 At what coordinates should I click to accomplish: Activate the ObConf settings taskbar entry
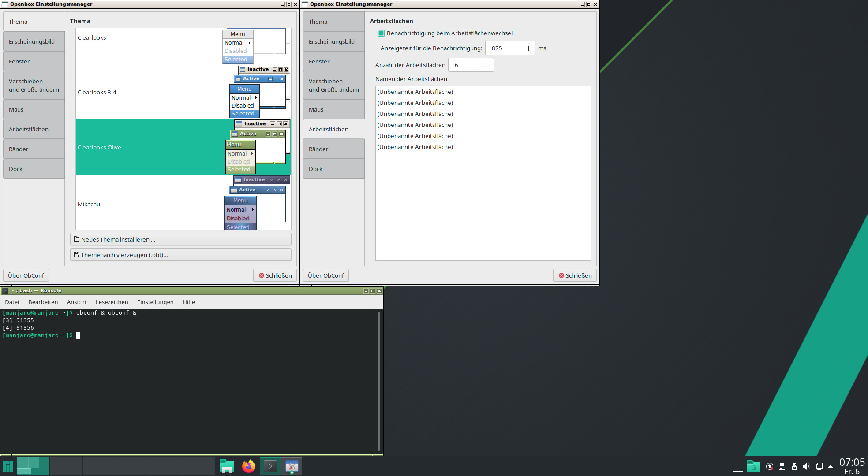(x=292, y=466)
